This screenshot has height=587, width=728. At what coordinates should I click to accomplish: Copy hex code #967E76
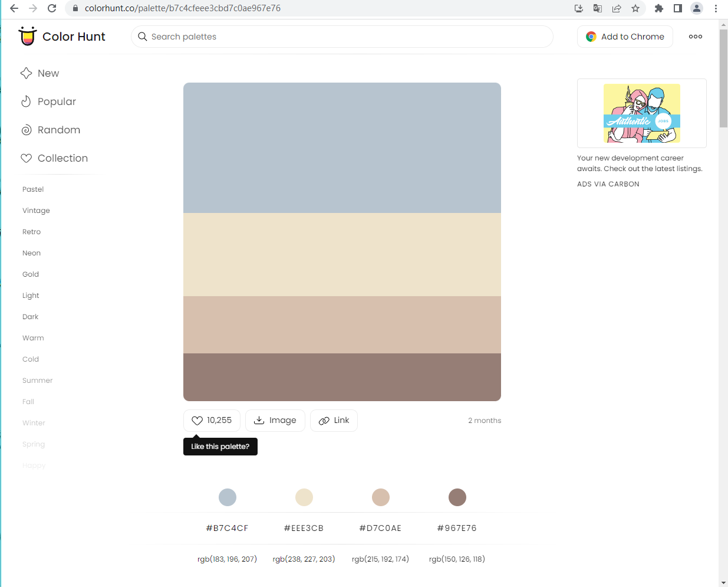pos(457,528)
